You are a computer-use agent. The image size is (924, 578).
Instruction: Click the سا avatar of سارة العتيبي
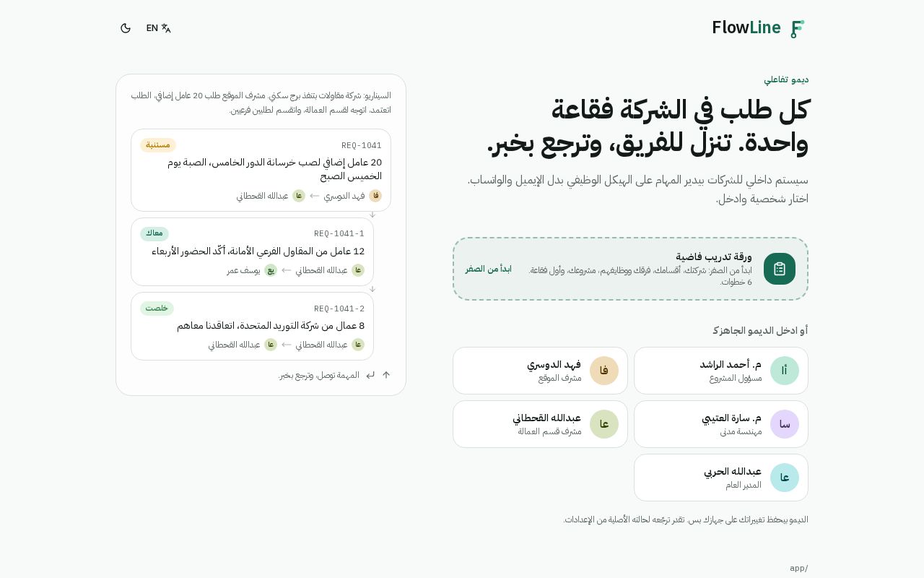point(785,424)
